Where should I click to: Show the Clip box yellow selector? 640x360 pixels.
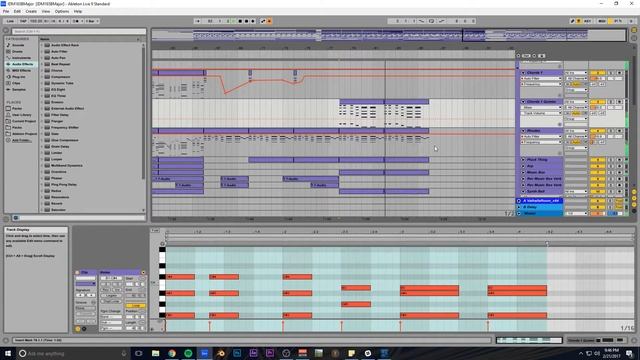pyautogui.click(x=78, y=329)
